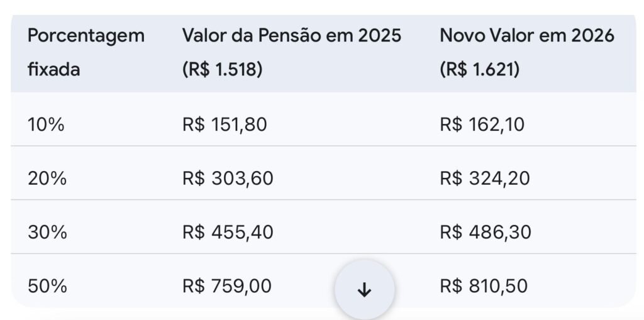This screenshot has height=320, width=644.
Task: Click the Valor da Pensão em 2025 header
Action: coord(291,36)
